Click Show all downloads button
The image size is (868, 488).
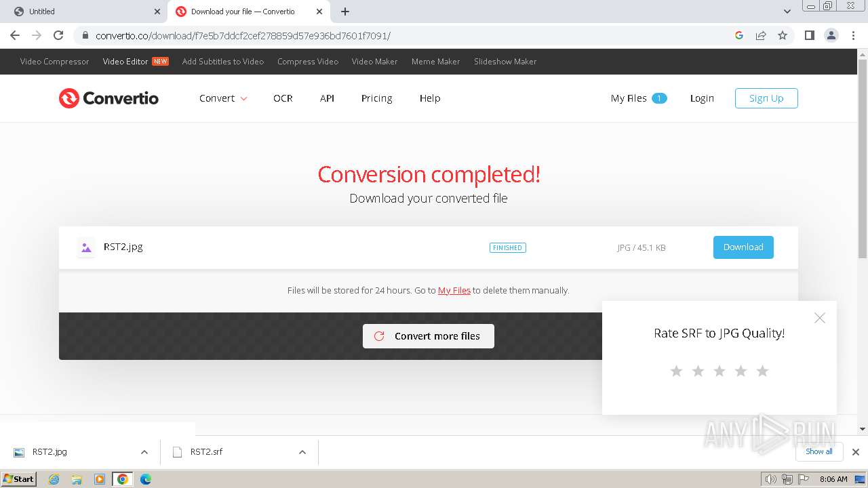819,451
